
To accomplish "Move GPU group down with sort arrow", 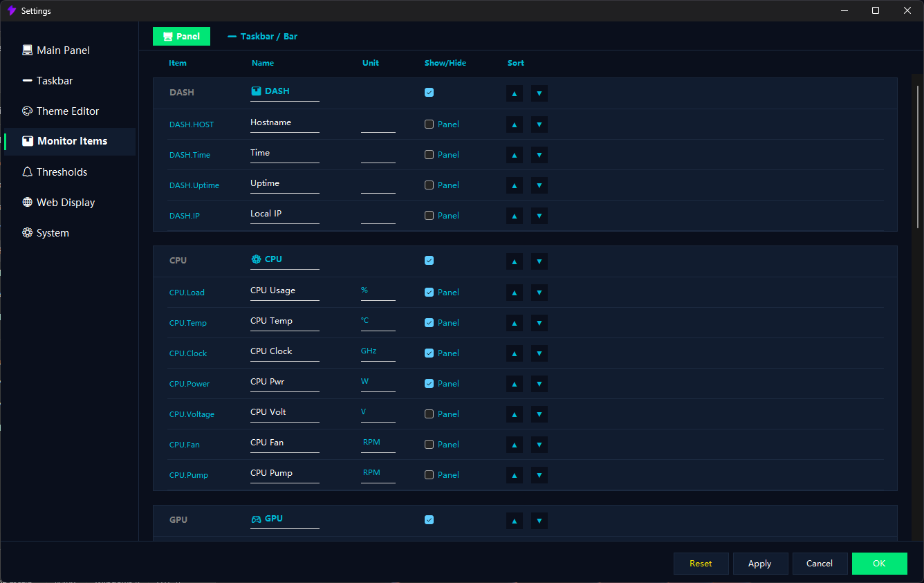I will tap(539, 521).
